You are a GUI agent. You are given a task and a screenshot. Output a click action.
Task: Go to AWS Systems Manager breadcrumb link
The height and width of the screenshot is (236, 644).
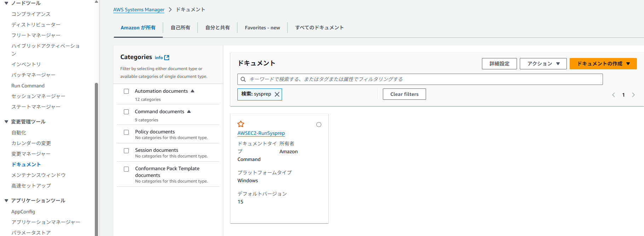click(x=139, y=10)
